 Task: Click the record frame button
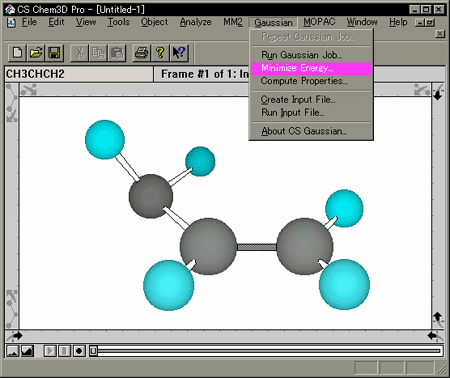click(79, 351)
